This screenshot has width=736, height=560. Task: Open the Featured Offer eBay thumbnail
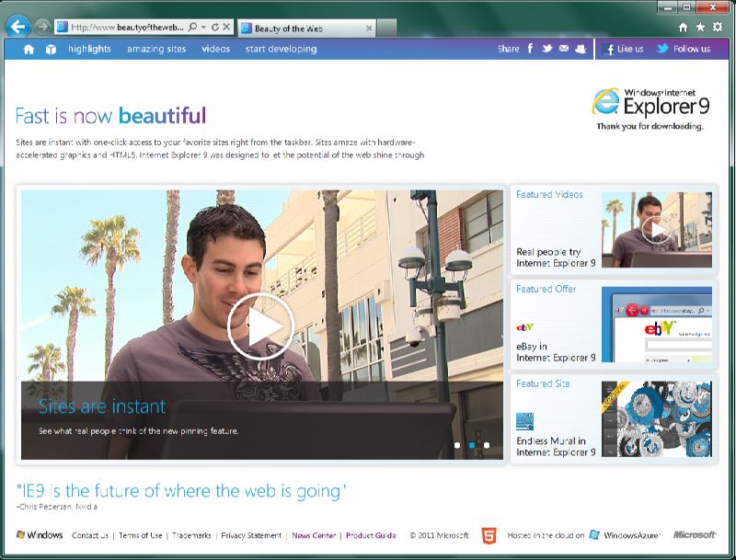click(657, 325)
